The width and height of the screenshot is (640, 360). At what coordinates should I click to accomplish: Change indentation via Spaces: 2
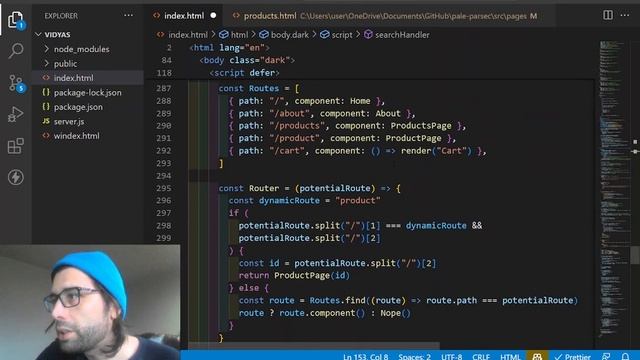pos(414,357)
